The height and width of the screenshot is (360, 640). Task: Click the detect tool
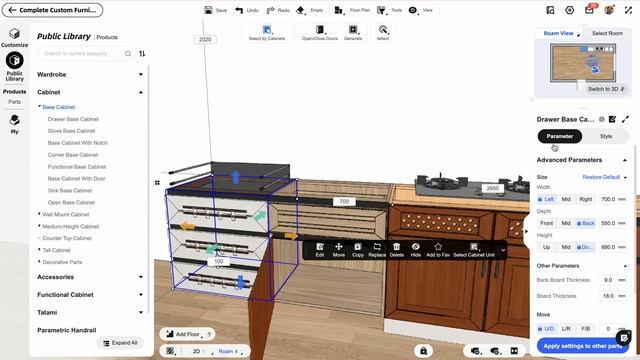(382, 33)
